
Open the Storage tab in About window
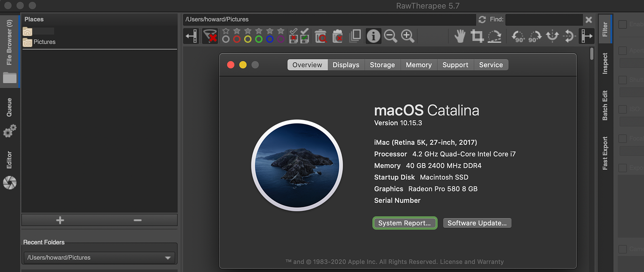382,65
